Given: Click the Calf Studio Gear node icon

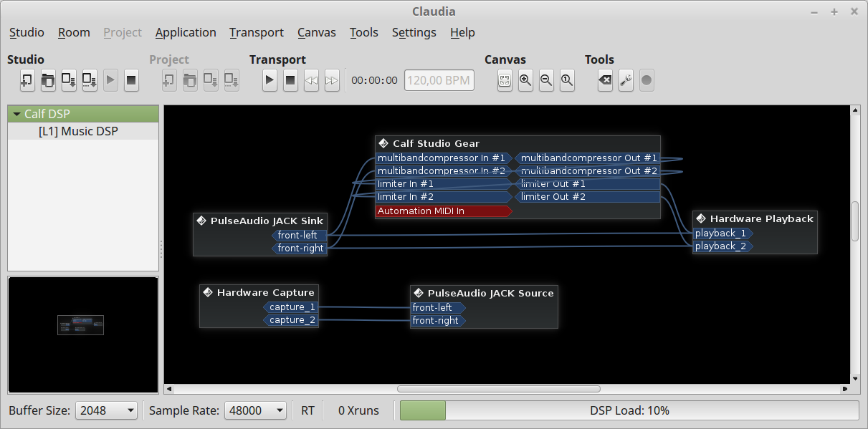Looking at the screenshot, I should click(383, 143).
